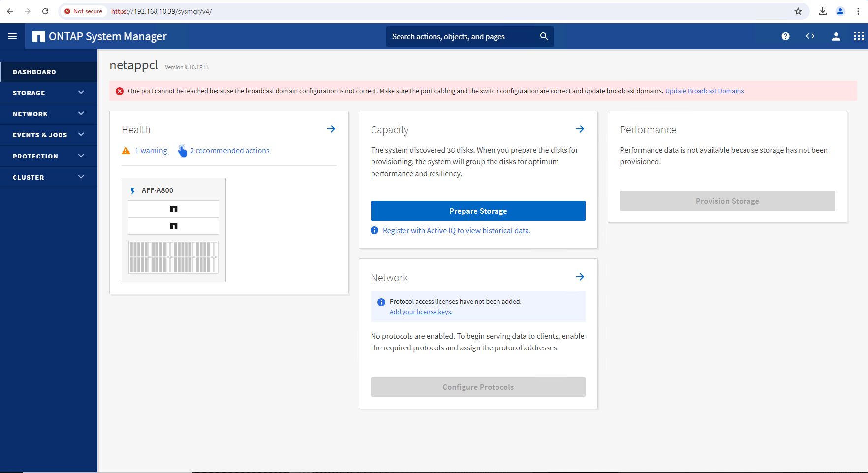Open the 2 recommended actions link
This screenshot has width=868, height=473.
230,151
